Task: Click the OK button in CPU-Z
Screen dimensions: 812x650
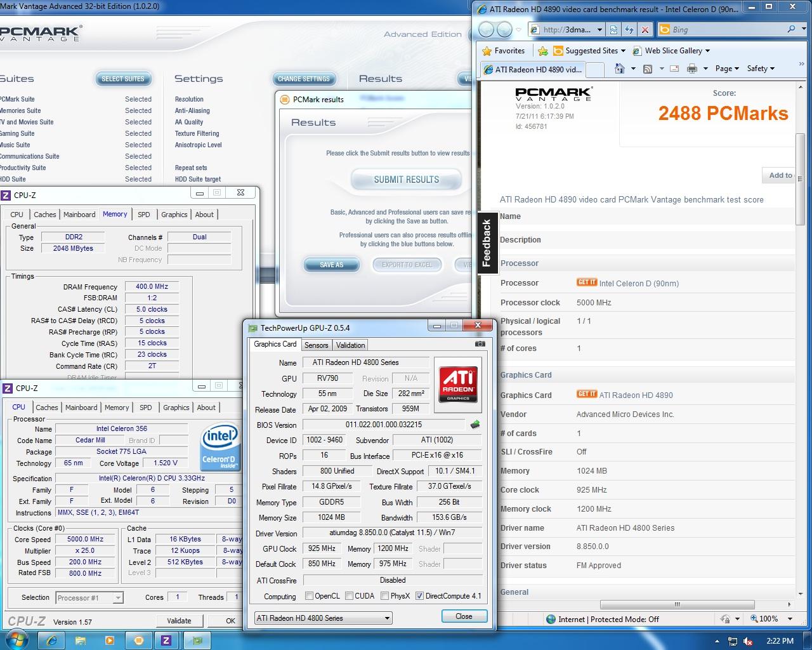Action: (x=230, y=621)
